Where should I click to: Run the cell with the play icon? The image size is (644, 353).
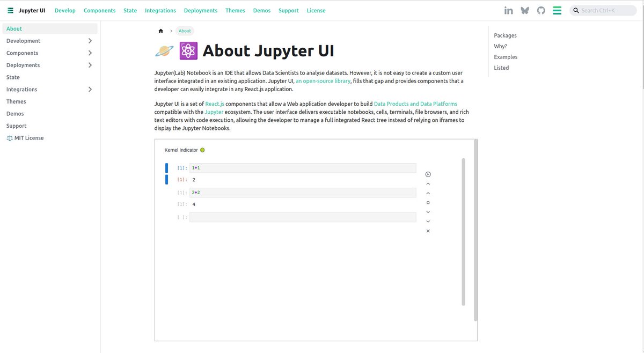[428, 174]
